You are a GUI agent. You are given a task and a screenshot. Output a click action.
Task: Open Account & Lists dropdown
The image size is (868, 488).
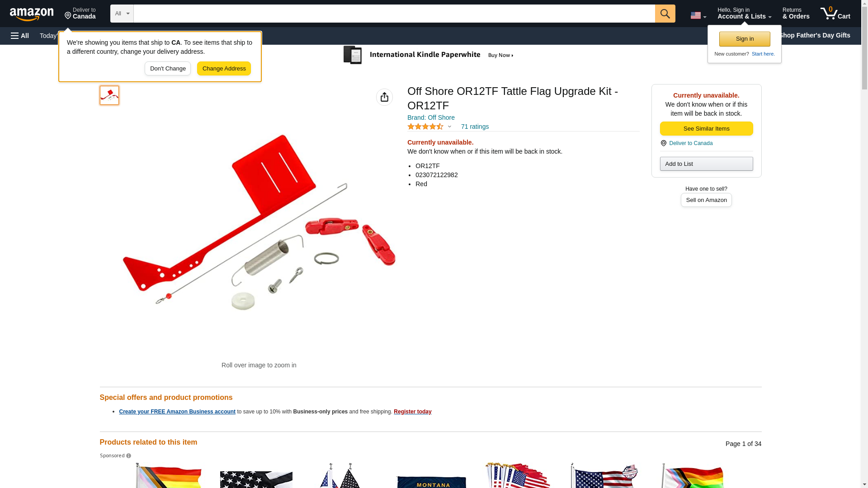[x=744, y=14]
